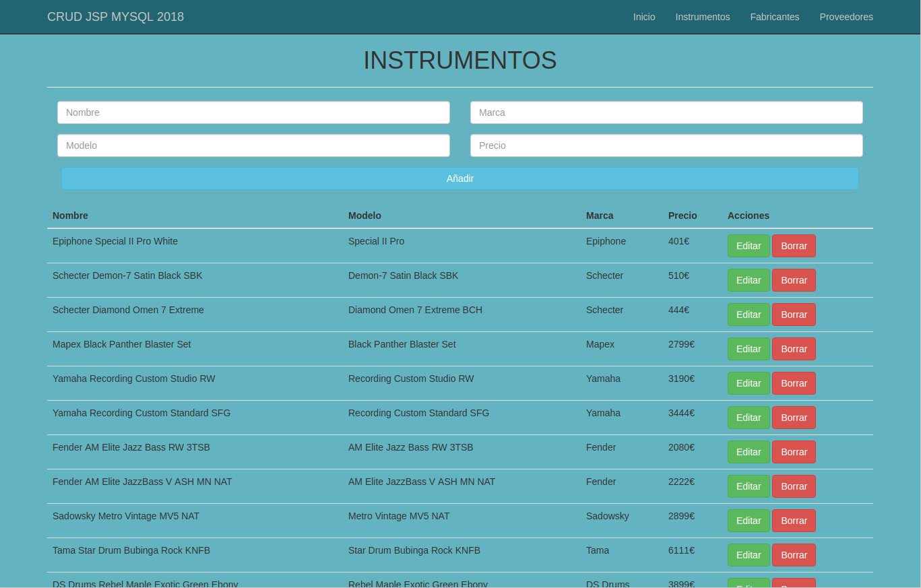Select the model cell 'Recording Custom Studio RW'
The width and height of the screenshot is (921, 588).
[x=411, y=379]
